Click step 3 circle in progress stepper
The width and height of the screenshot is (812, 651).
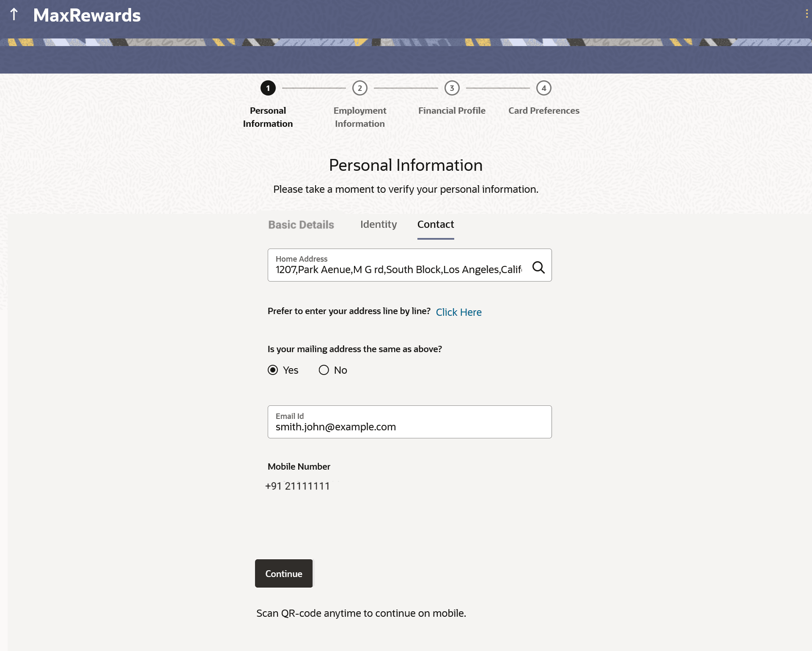(452, 88)
